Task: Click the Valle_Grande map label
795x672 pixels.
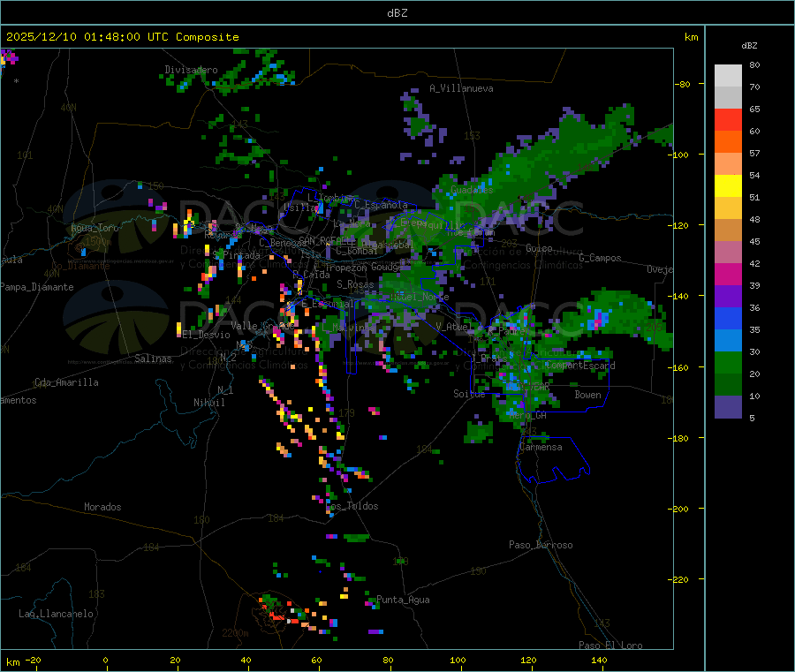Action: click(x=262, y=326)
